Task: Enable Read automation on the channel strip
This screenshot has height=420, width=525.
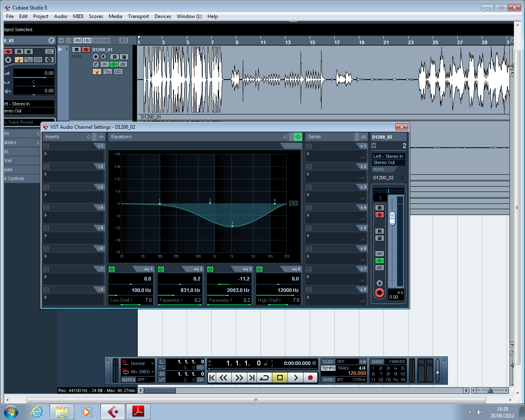Action: coord(380,231)
